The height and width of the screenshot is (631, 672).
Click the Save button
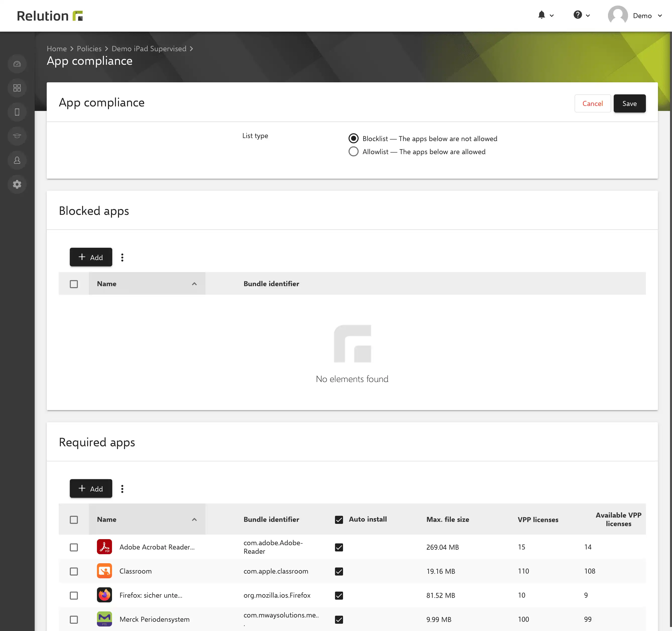(629, 103)
